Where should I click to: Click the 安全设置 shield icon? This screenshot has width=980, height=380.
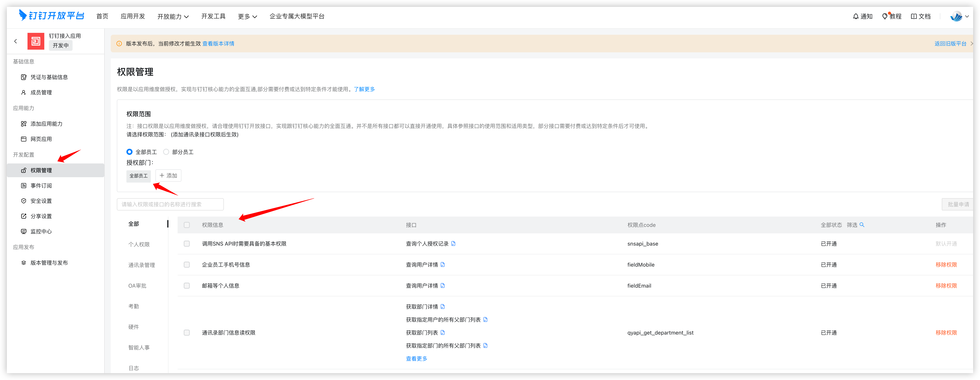24,201
